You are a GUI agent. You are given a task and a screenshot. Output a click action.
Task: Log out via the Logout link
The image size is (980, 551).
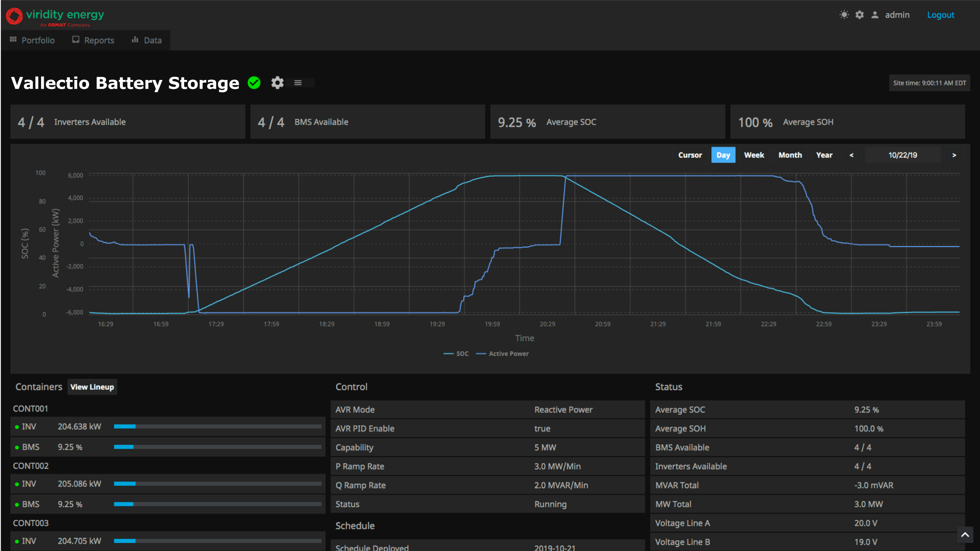click(x=941, y=15)
